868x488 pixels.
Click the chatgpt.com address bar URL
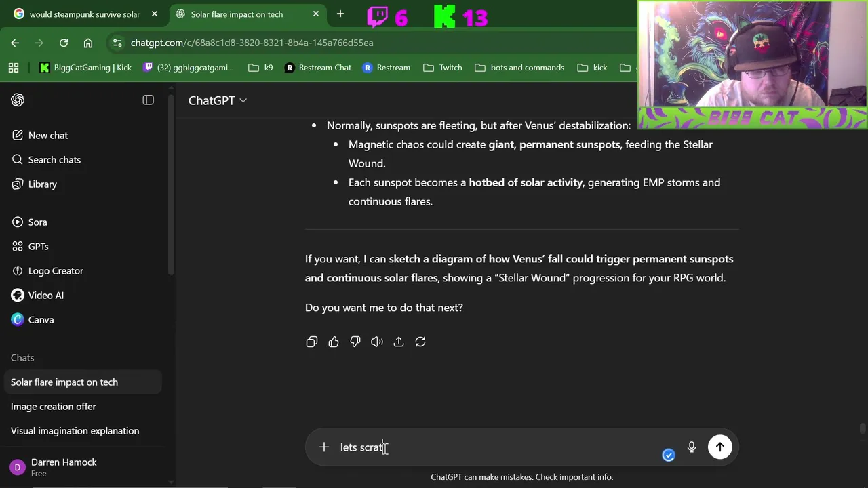[x=252, y=43]
